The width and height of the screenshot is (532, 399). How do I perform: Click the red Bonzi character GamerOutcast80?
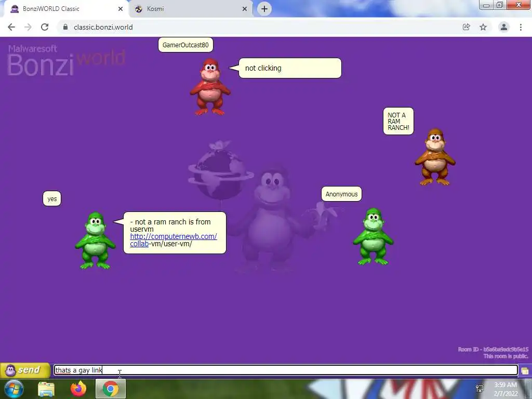pyautogui.click(x=210, y=87)
